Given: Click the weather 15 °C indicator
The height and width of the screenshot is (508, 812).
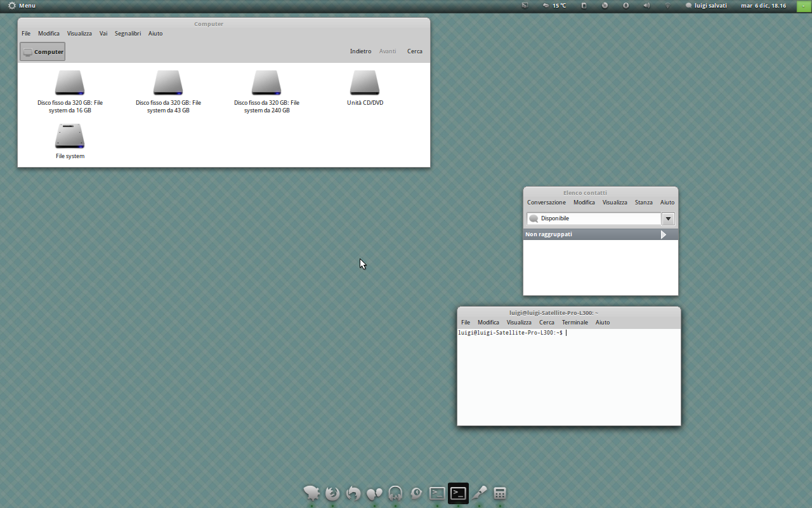Looking at the screenshot, I should tap(555, 6).
